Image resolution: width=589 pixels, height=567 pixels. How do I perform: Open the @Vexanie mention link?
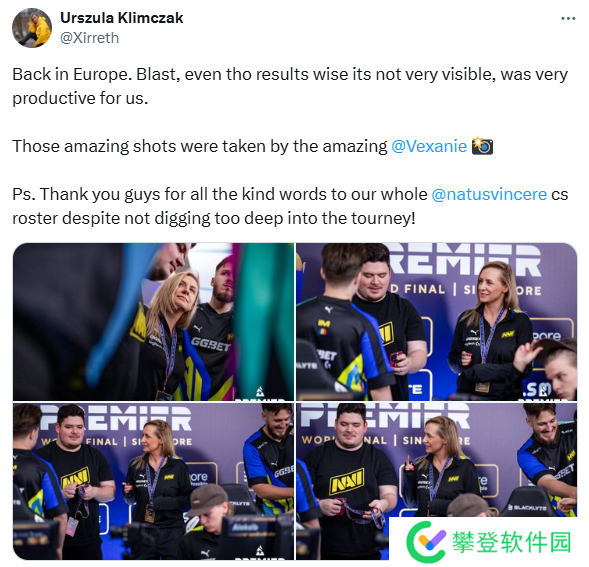[429, 146]
